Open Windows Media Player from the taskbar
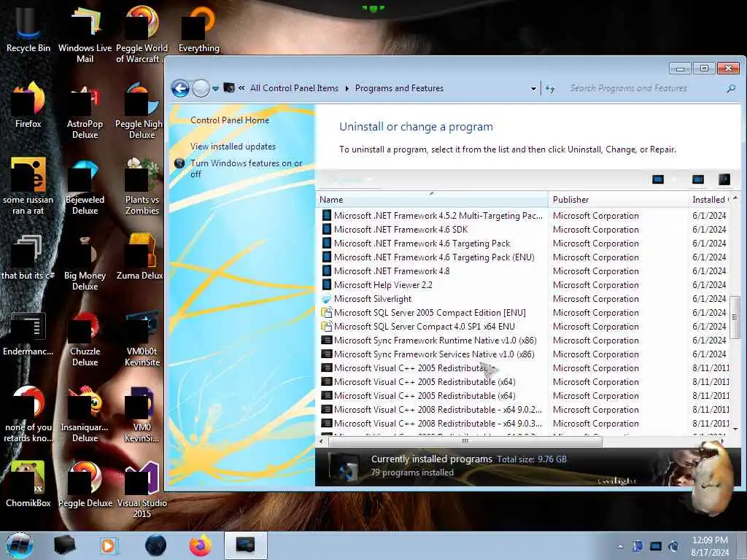This screenshot has width=747, height=560. (109, 545)
